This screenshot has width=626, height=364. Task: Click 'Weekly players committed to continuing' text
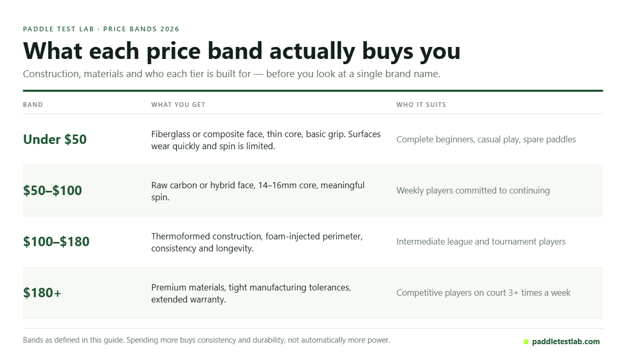pos(473,190)
